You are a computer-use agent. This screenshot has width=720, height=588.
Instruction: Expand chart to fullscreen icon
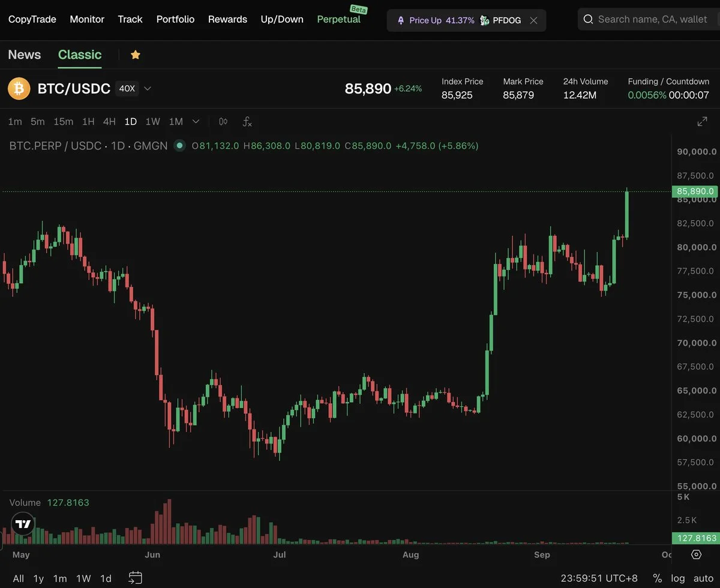click(x=702, y=122)
